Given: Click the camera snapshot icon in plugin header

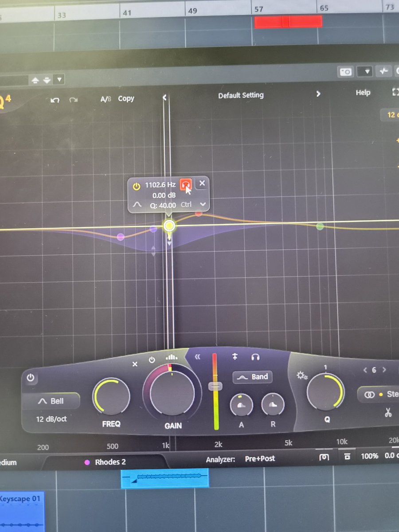Looking at the screenshot, I should (x=346, y=72).
